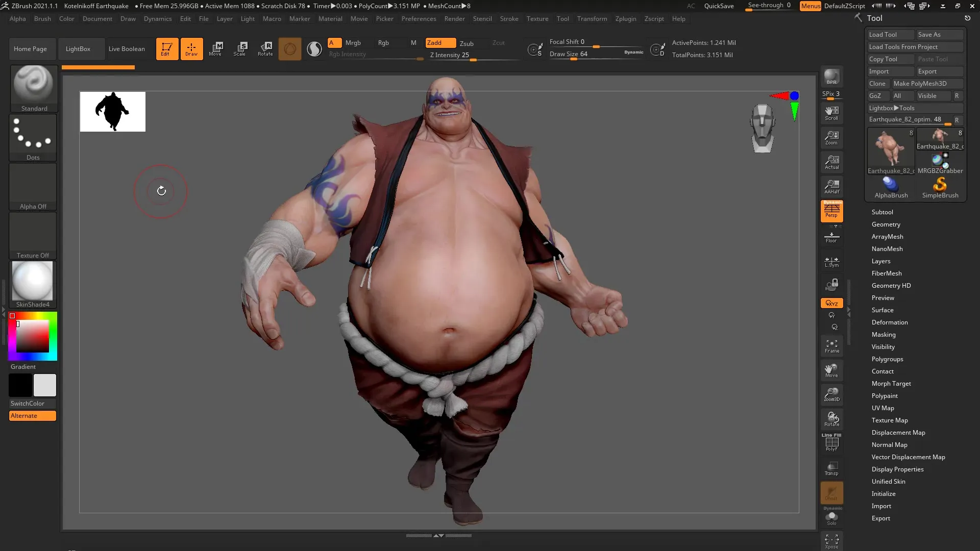Click the Xpose icon
Image resolution: width=980 pixels, height=551 pixels.
(831, 541)
